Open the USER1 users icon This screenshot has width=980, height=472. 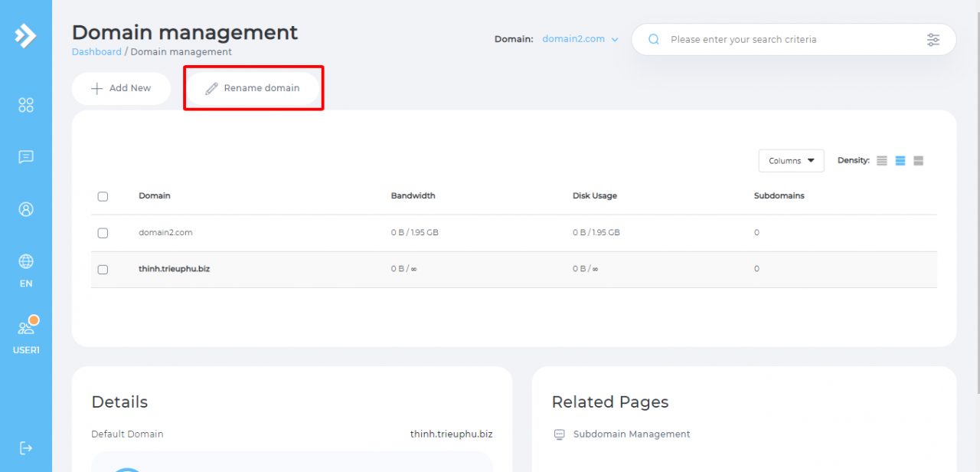[x=26, y=329]
